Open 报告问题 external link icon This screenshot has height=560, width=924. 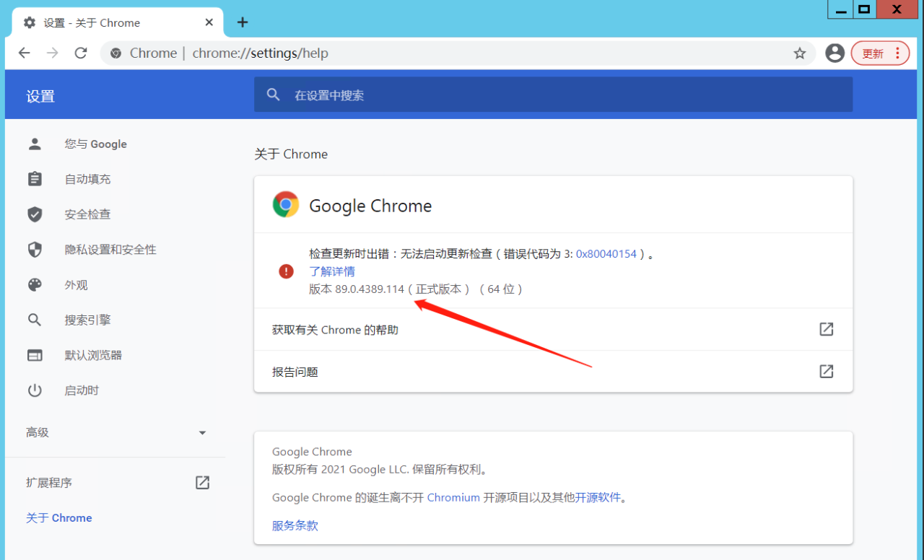pos(827,371)
